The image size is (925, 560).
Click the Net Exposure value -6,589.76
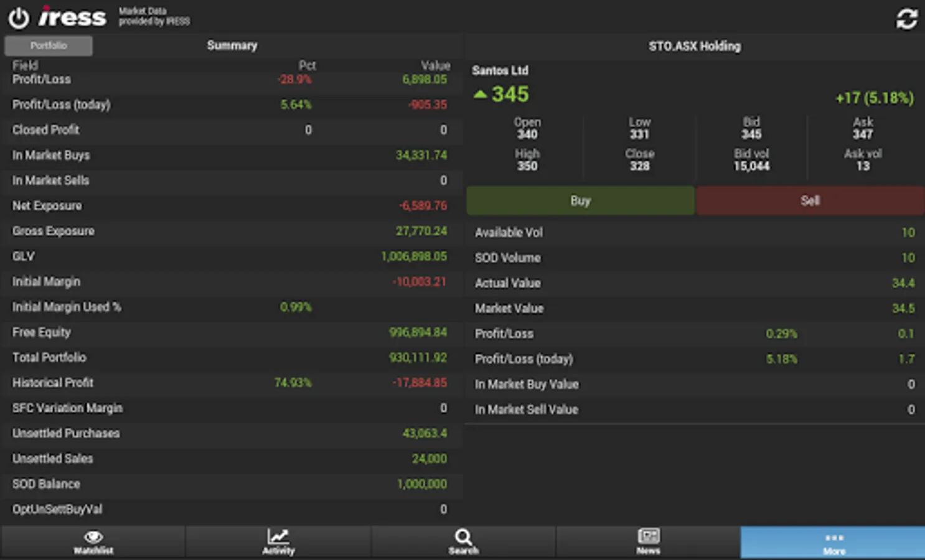coord(423,205)
